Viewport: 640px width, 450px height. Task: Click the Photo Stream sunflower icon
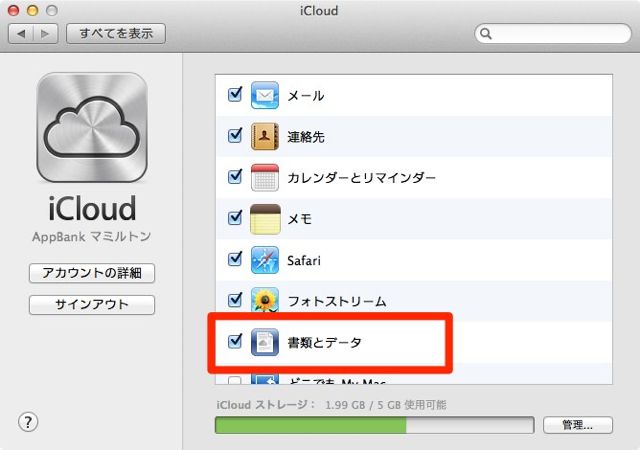[x=265, y=299]
